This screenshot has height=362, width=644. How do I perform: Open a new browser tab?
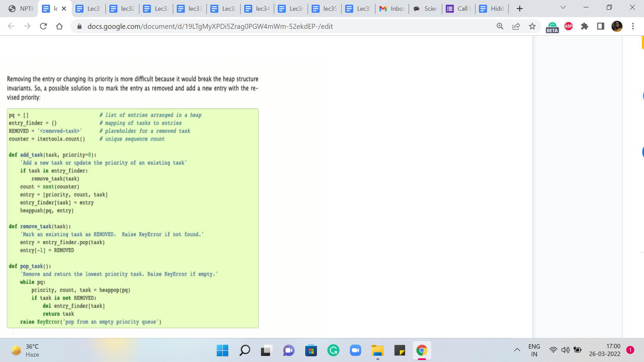point(520,9)
